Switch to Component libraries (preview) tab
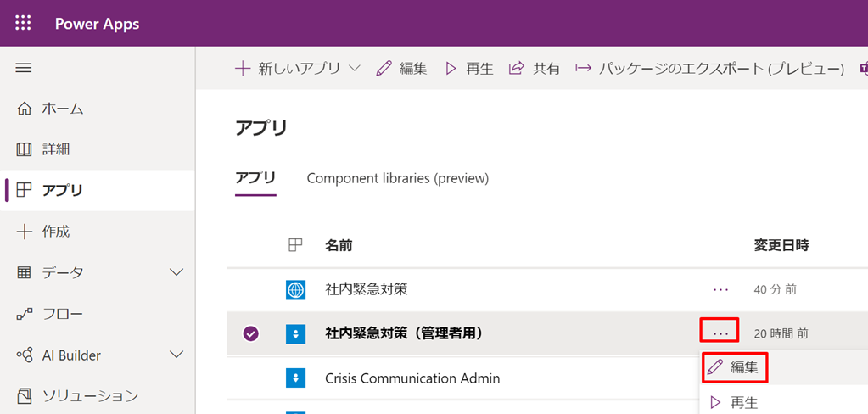This screenshot has height=414, width=868. pyautogui.click(x=397, y=178)
